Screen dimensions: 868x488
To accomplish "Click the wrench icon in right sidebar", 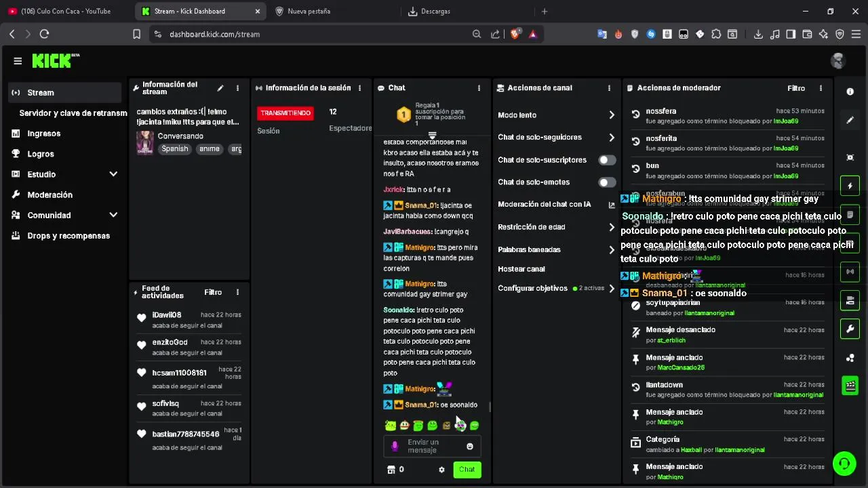I will (850, 329).
